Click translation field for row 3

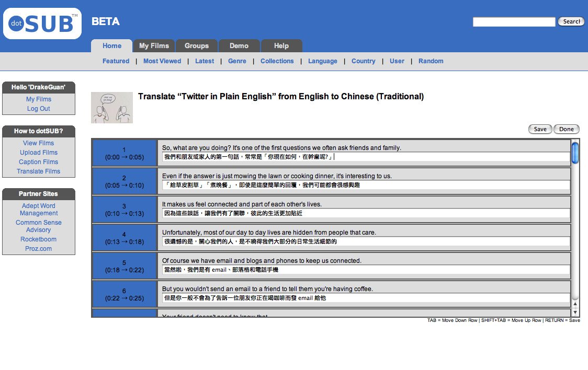pos(366,213)
